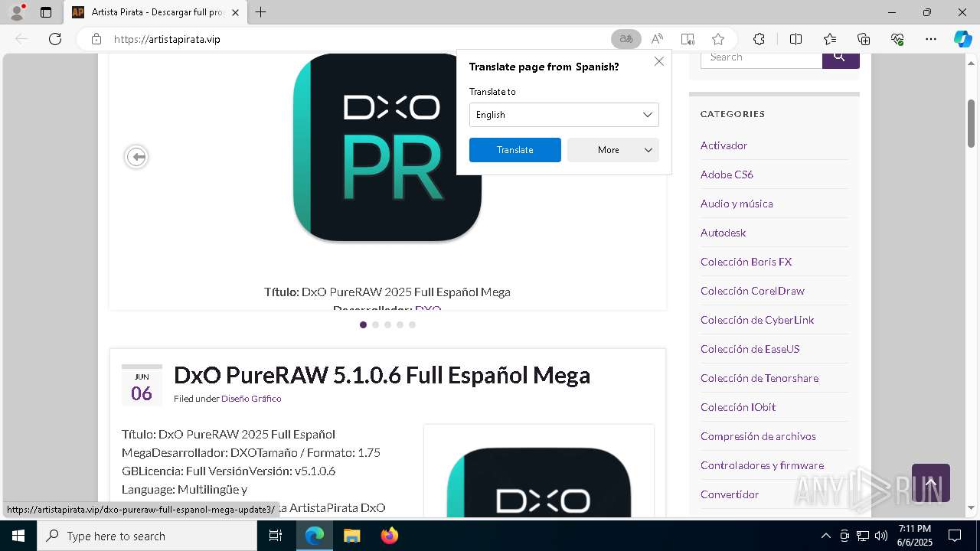Open File Explorer from taskbar

pyautogui.click(x=351, y=536)
